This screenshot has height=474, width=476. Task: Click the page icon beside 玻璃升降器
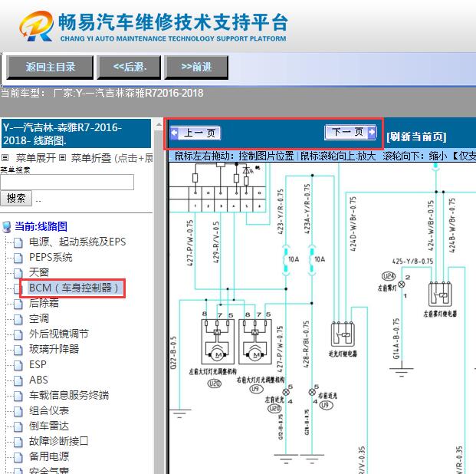coord(18,350)
